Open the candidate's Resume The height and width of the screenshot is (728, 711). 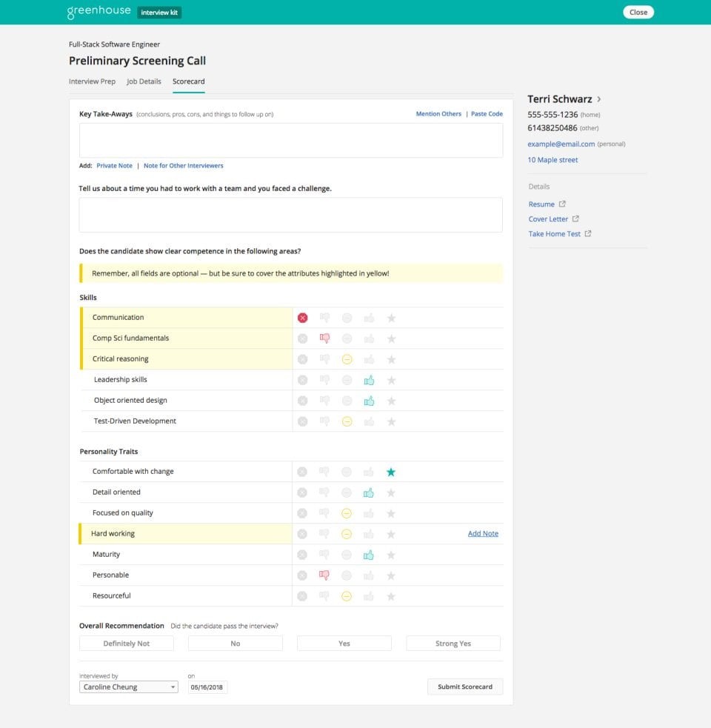(x=543, y=204)
